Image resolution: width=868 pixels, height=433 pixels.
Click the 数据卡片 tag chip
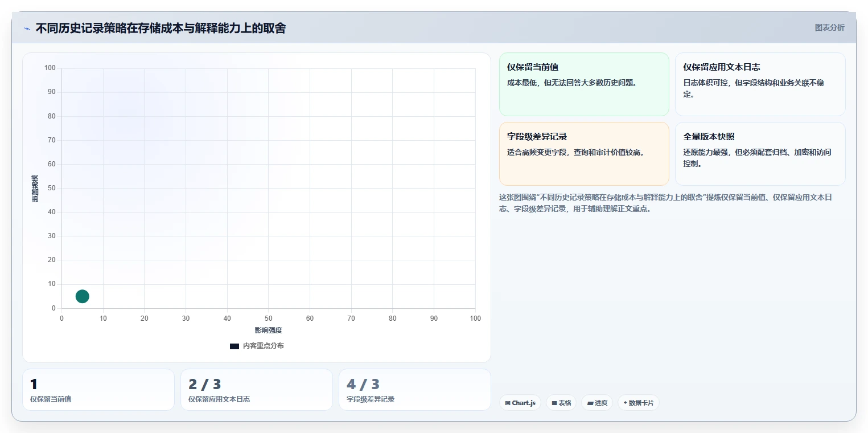[x=639, y=403]
